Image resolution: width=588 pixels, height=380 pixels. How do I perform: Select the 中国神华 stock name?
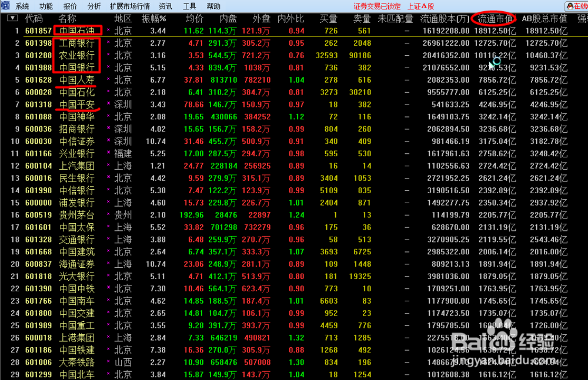pyautogui.click(x=76, y=117)
